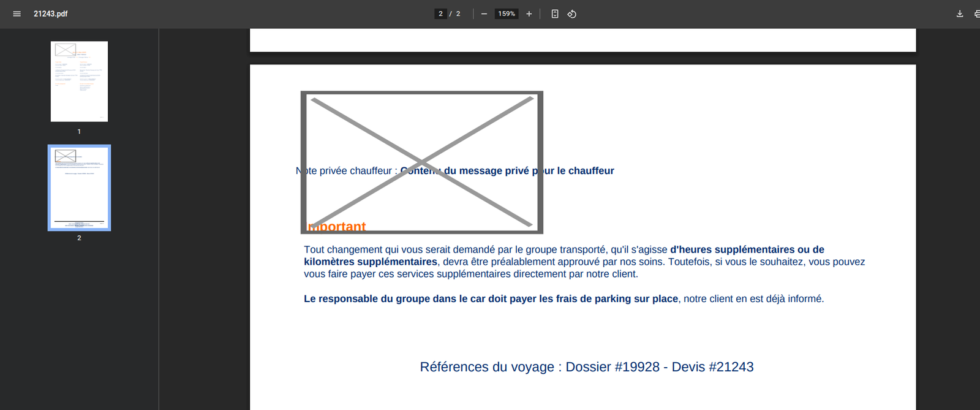Toggle the sidebar with the hamburger menu icon
The width and height of the screenshot is (980, 410).
coord(17,13)
